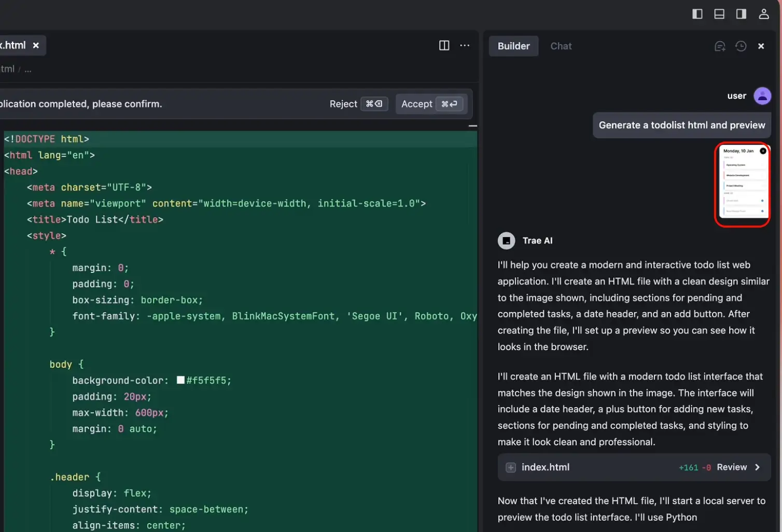The image size is (782, 532).
Task: Click the user avatar in the chat
Action: 762,96
